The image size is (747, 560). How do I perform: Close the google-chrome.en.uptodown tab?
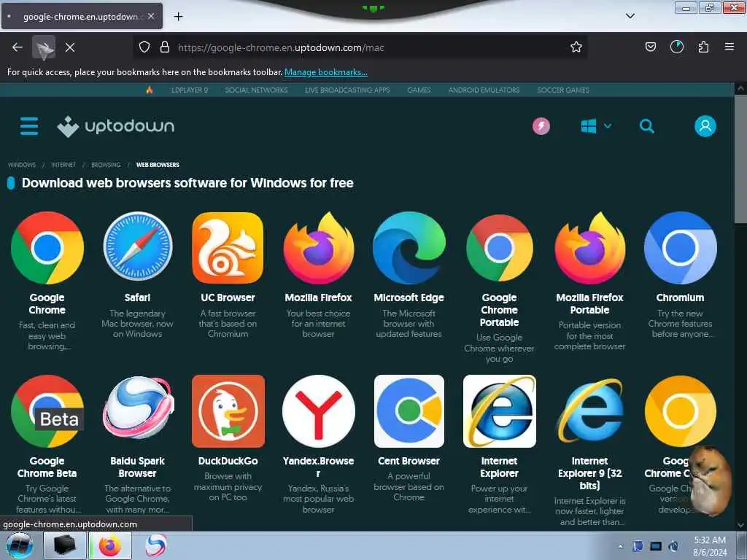(151, 16)
